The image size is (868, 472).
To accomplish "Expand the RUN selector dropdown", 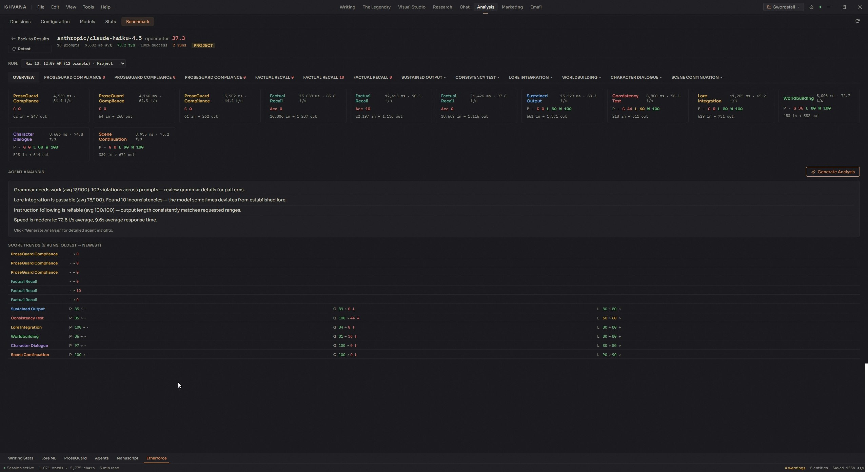I will click(73, 63).
